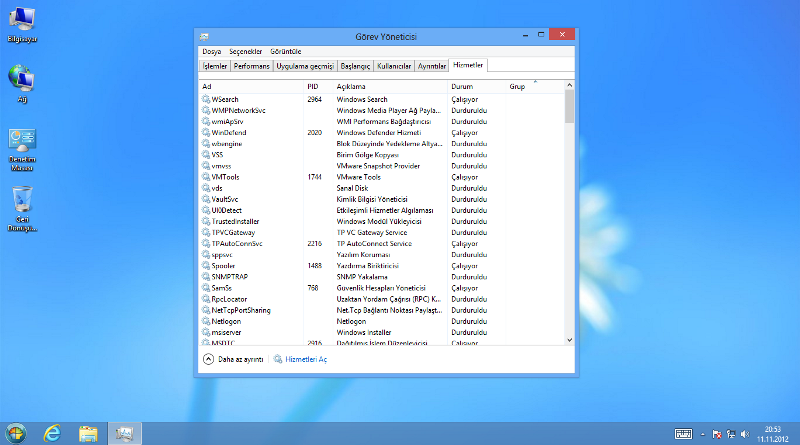Image resolution: width=800 pixels, height=445 pixels.
Task: Click the Task Manager title bar icon
Action: pos(204,37)
